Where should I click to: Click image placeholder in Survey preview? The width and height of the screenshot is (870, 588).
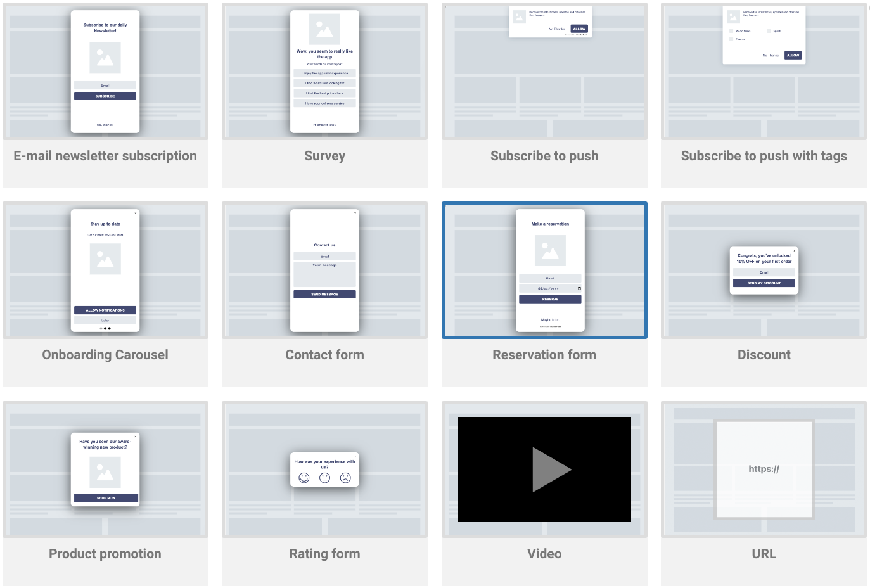click(x=324, y=29)
